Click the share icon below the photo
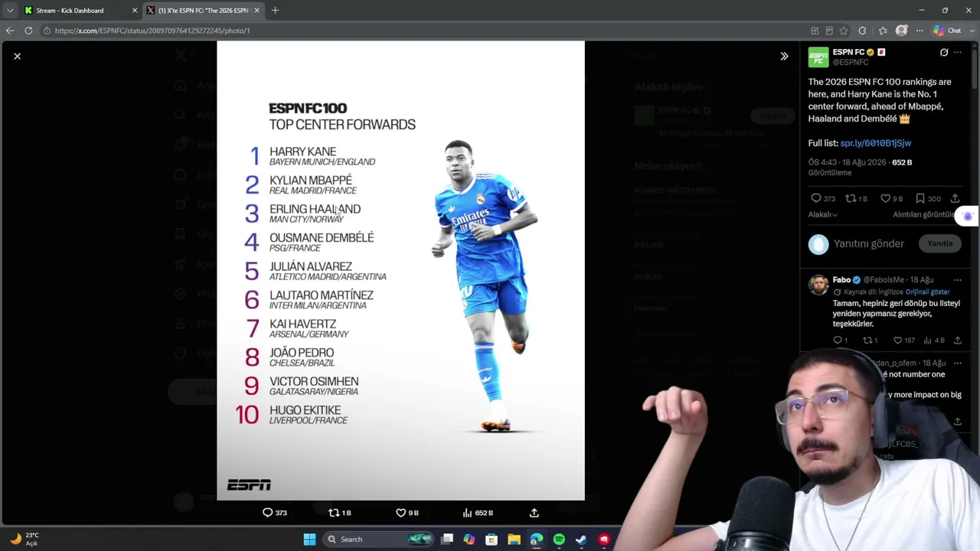Image resolution: width=980 pixels, height=551 pixels. tap(534, 513)
